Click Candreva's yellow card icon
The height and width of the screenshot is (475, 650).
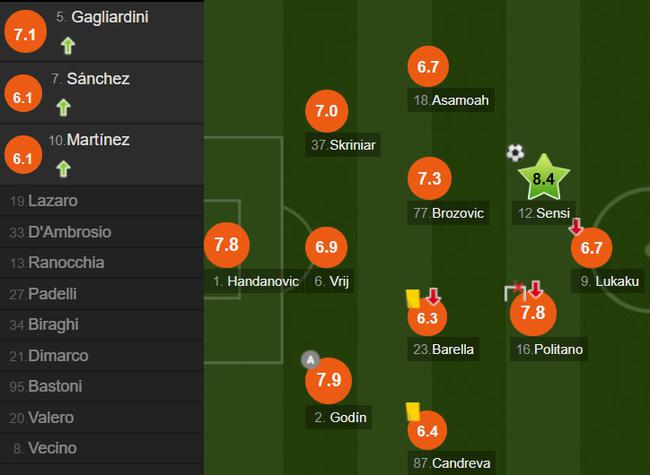click(413, 411)
